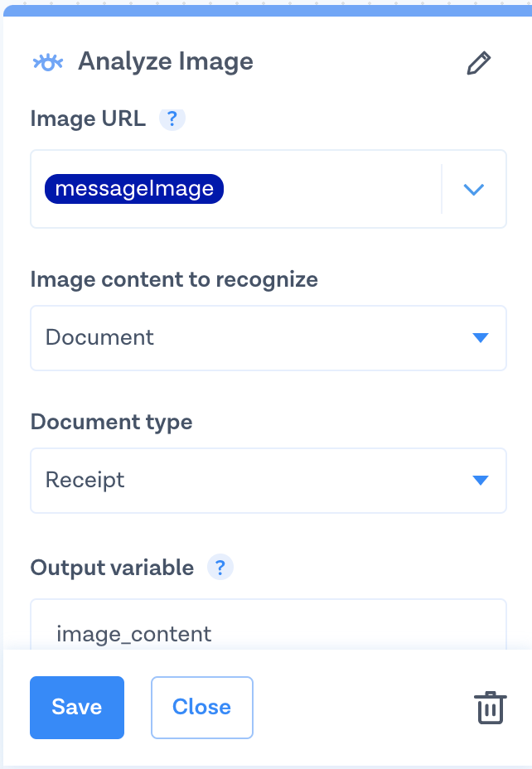Delete the block using the trash icon

490,708
